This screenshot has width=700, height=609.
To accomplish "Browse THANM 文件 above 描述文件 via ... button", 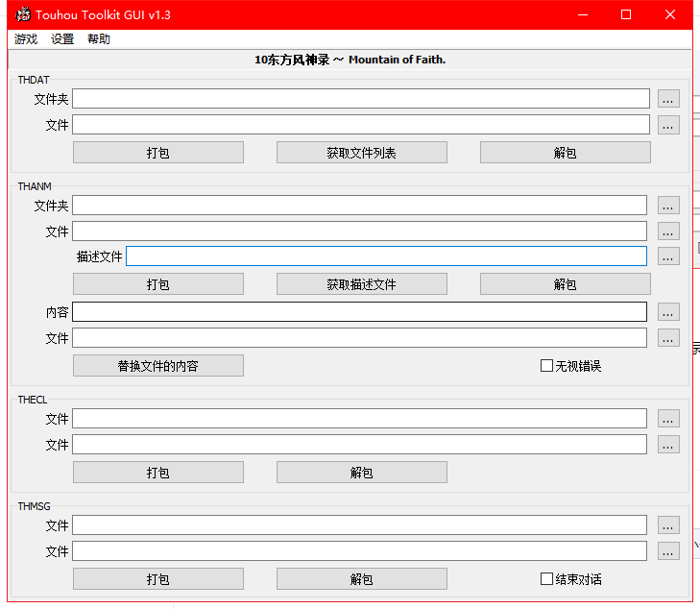I will (x=668, y=231).
